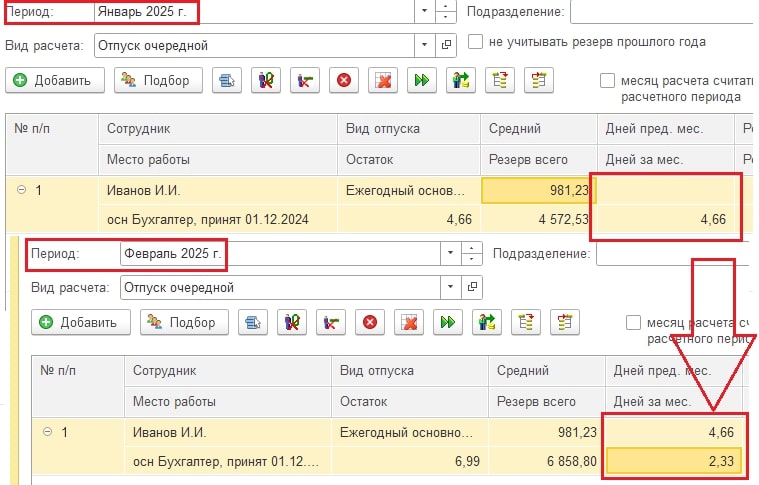Click 'осн Бухгалтер, принят 01.12.2024' cell

tap(218, 219)
